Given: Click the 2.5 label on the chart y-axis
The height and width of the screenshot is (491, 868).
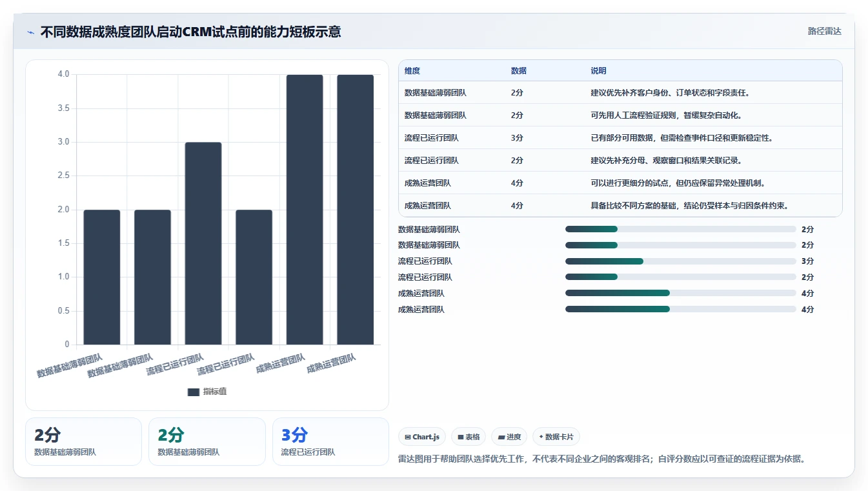Looking at the screenshot, I should tap(63, 175).
